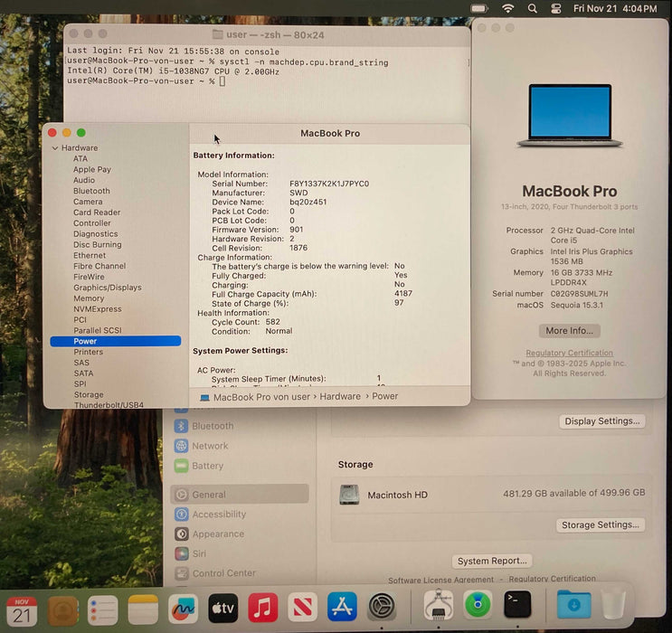Viewport: 672px width, 633px height.
Task: Open the Notes app in the Dock
Action: click(143, 609)
